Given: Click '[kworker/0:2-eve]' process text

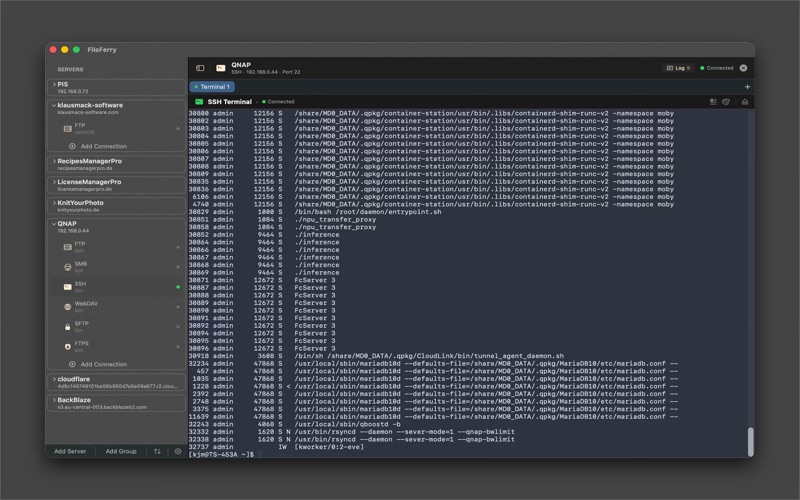Looking at the screenshot, I should point(329,446).
